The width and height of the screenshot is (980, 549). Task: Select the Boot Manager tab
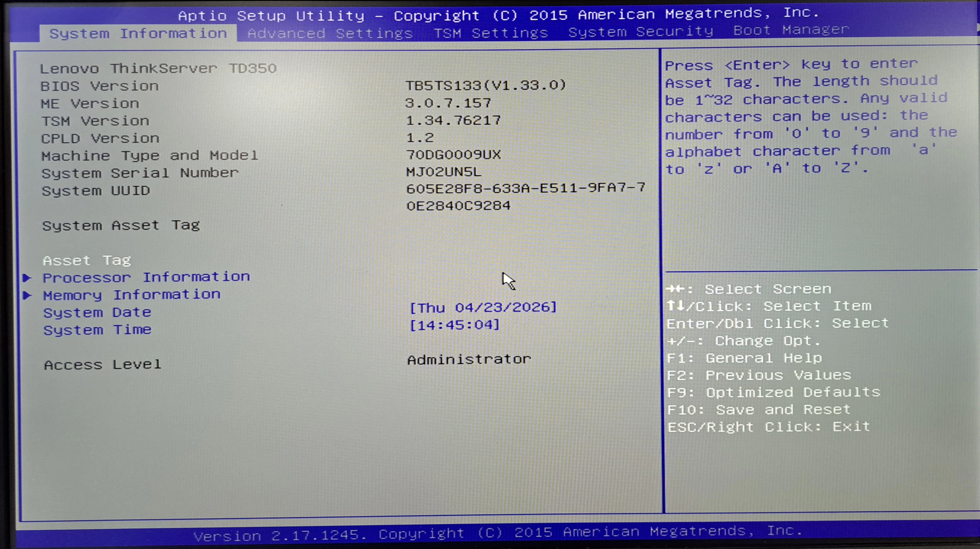(x=791, y=30)
